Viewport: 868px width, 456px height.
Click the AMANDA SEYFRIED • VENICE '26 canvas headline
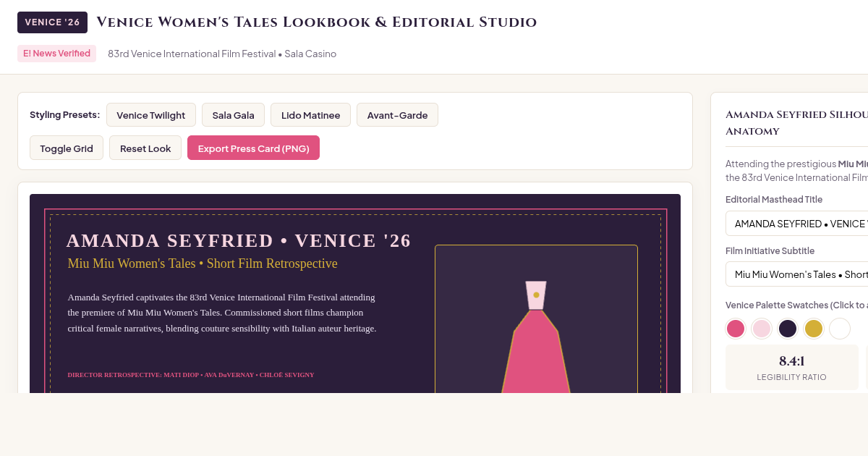point(239,241)
